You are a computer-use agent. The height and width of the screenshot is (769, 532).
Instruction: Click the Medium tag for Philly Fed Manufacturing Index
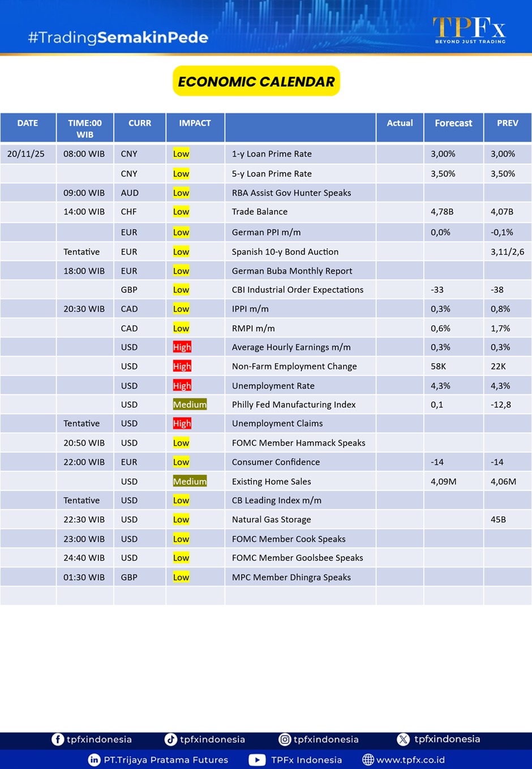(x=190, y=404)
